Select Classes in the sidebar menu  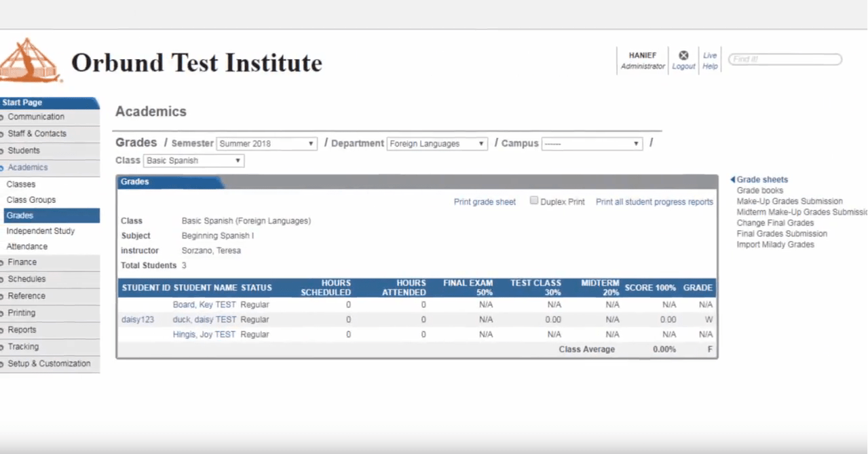click(21, 184)
